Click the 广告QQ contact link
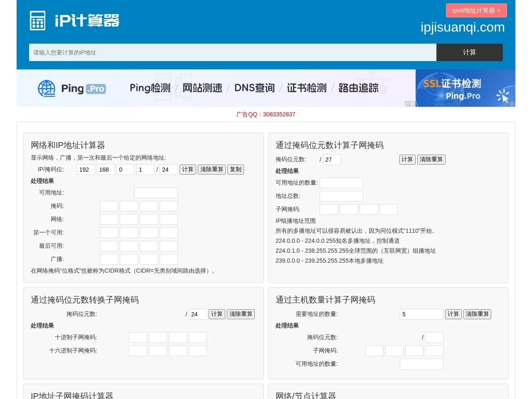Viewport: 532px width, 399px height. point(266,114)
